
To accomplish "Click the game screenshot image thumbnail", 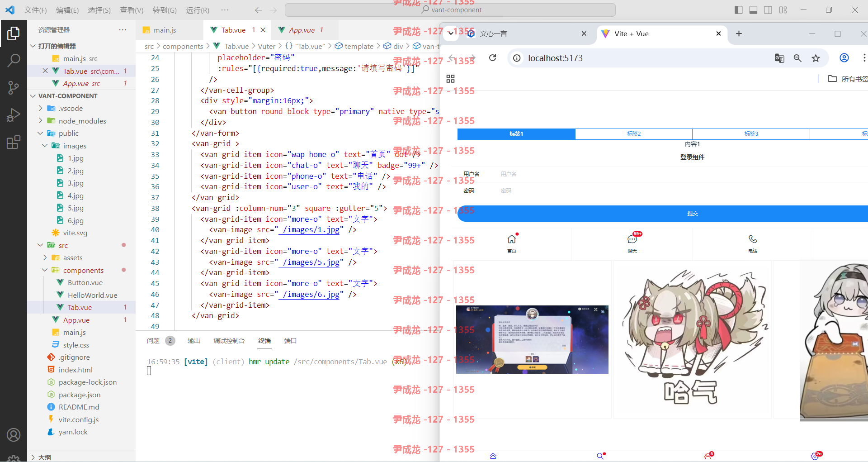I will click(532, 339).
